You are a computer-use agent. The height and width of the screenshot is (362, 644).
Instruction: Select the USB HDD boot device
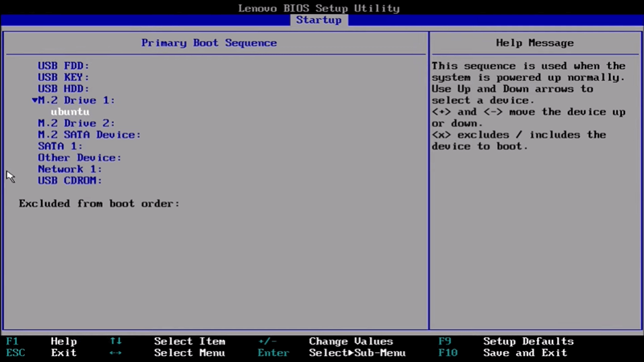(63, 89)
